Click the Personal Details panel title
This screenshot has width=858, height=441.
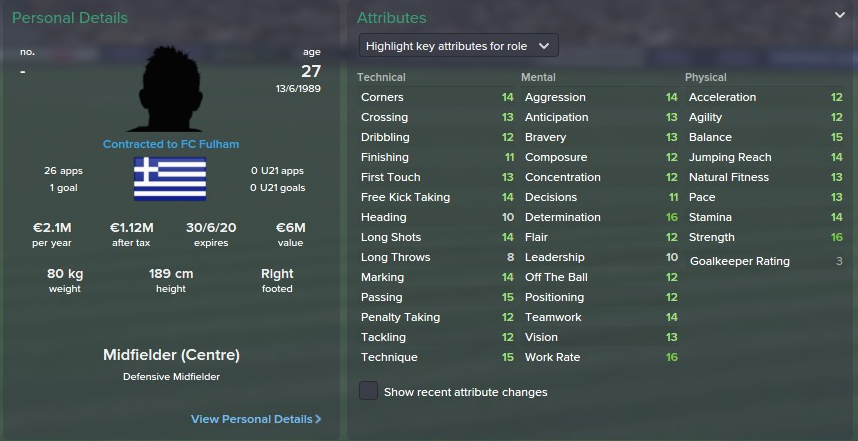click(70, 18)
